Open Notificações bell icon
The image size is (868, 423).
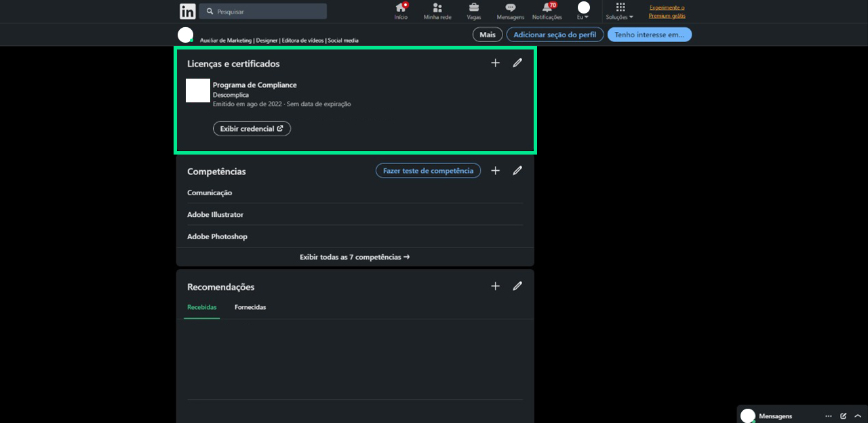point(547,8)
